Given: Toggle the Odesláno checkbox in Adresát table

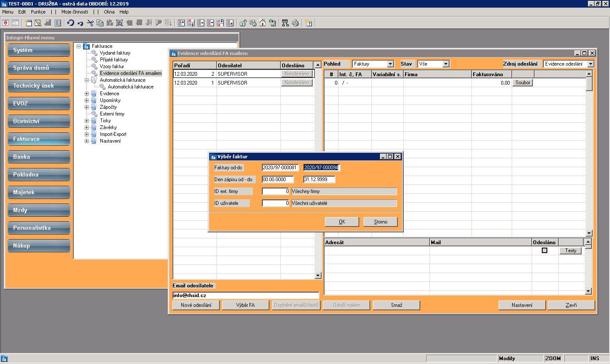Looking at the screenshot, I should (544, 251).
